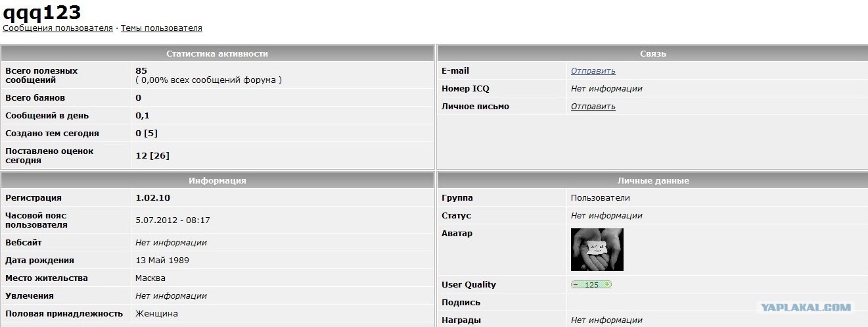Viewport: 868px width, 327px height.
Task: Click the Информация section header
Action: click(217, 180)
